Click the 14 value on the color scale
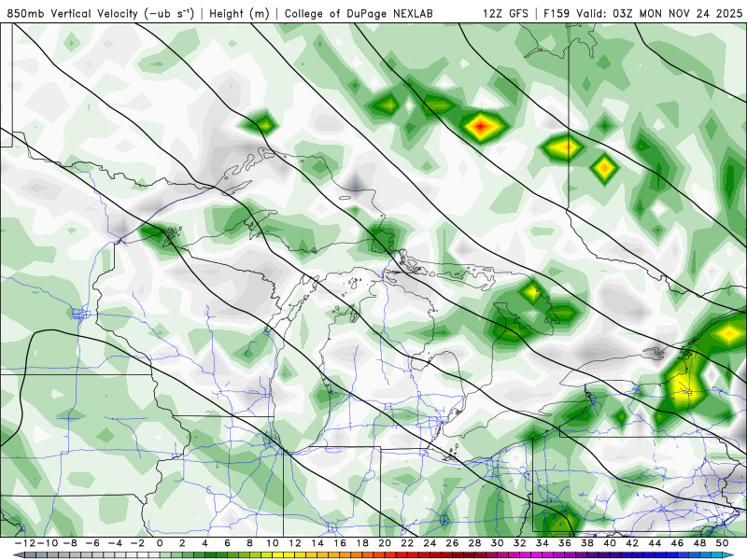747x560 pixels. (317, 543)
